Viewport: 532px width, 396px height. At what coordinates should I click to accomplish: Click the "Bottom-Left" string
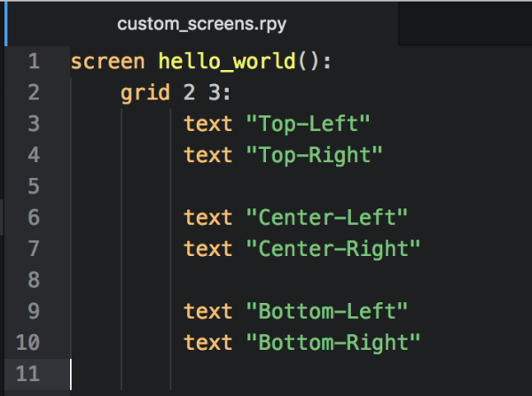click(x=325, y=311)
